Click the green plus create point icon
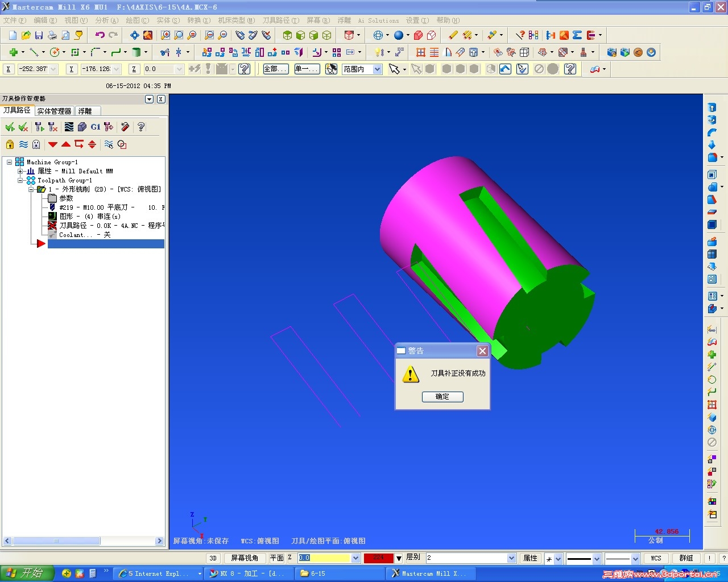The height and width of the screenshot is (582, 728). pyautogui.click(x=13, y=52)
